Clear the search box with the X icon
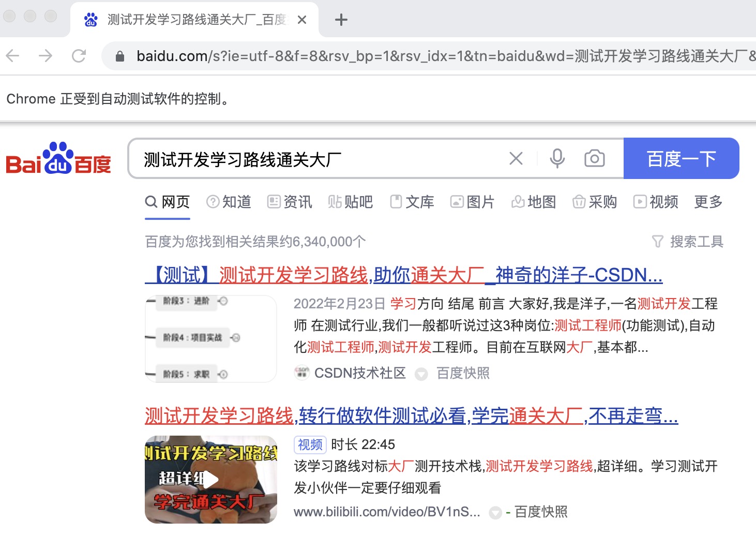Screen dimensions: 756x536 (516, 158)
